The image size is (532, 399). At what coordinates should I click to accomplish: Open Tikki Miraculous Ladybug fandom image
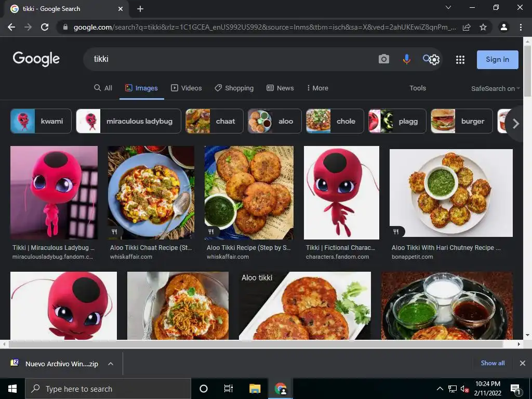coord(54,193)
